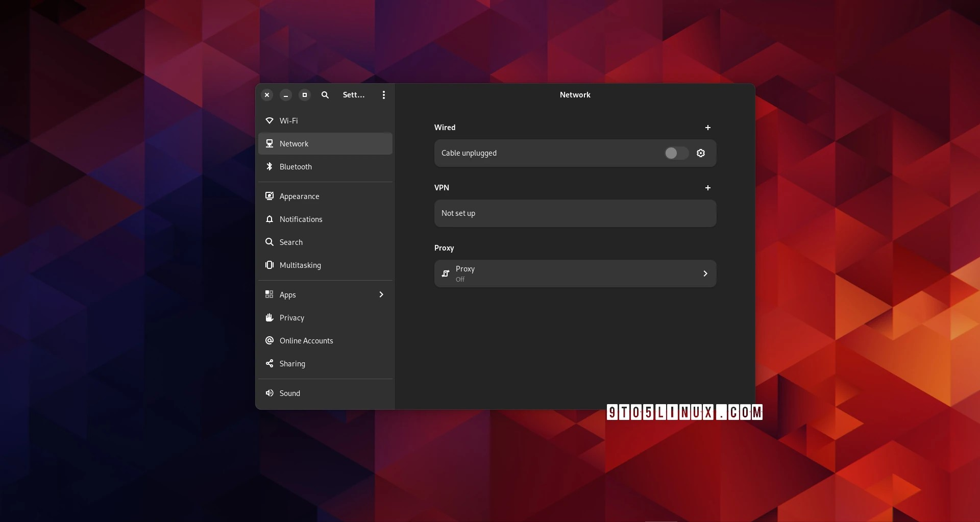Toggle the Cable unplugged switch
This screenshot has width=980, height=522.
click(x=675, y=153)
